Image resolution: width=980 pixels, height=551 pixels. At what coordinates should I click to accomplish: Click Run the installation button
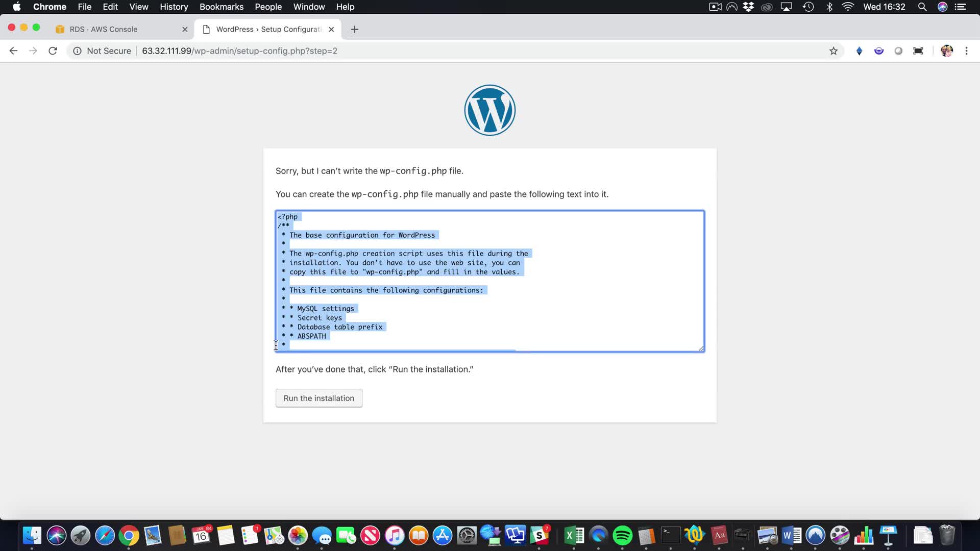point(318,398)
